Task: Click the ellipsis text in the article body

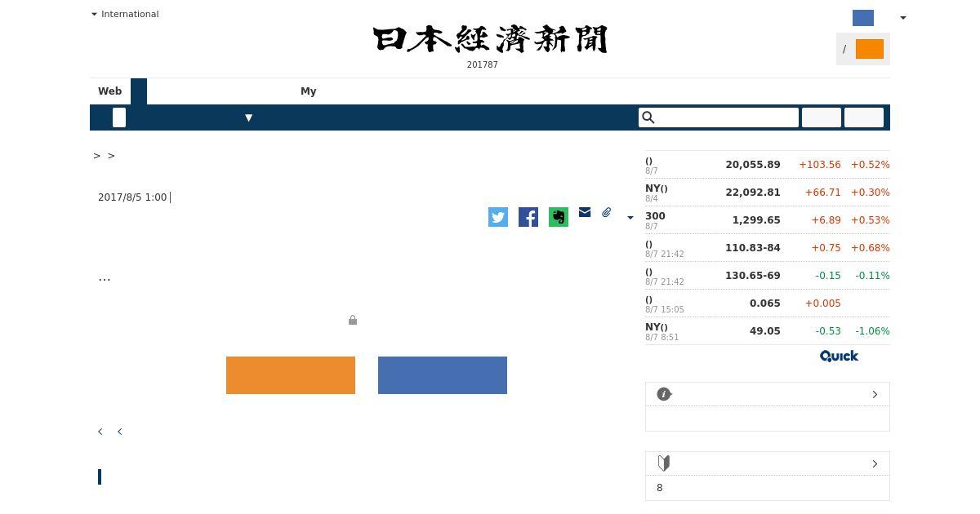Action: [x=105, y=280]
